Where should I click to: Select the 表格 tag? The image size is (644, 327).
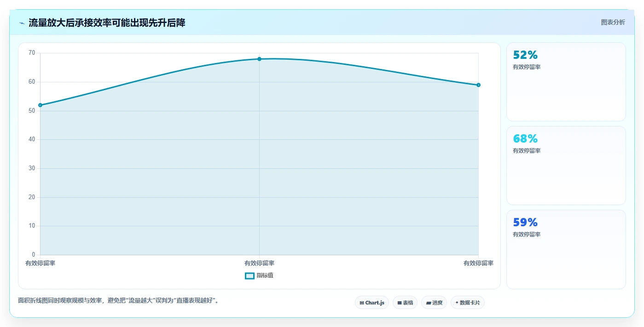405,303
